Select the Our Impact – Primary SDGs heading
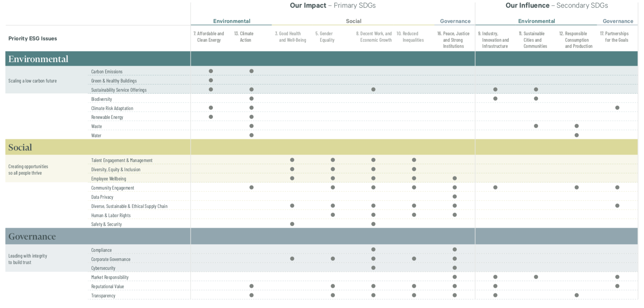Image resolution: width=644 pixels, height=308 pixels. click(333, 5)
